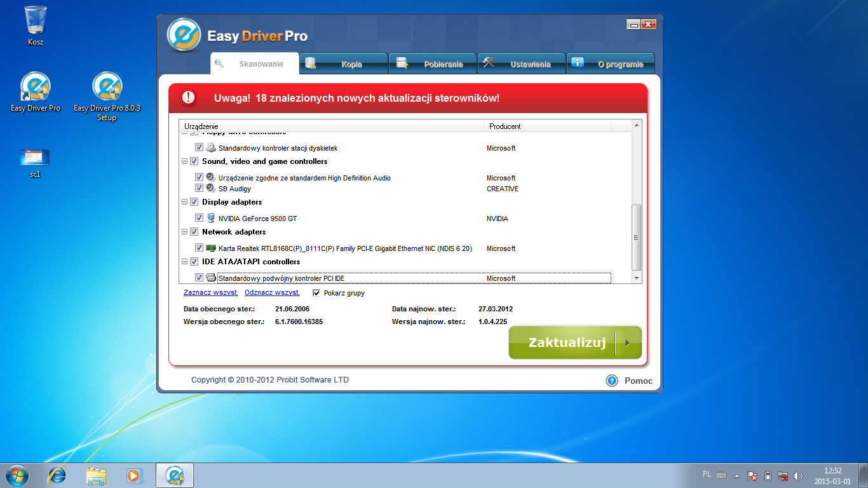
Task: Uncheck the IDE ATA/ATAPI controllers group checkbox
Action: click(x=194, y=262)
